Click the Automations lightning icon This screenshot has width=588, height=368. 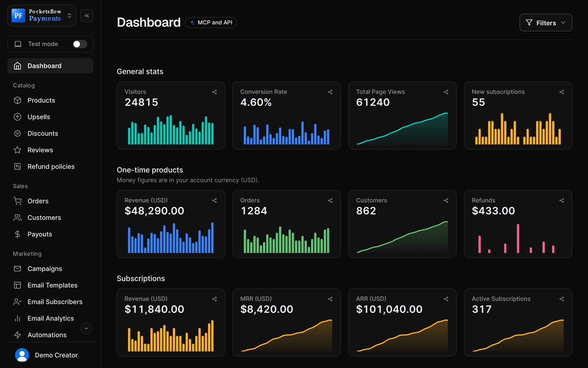[18, 335]
